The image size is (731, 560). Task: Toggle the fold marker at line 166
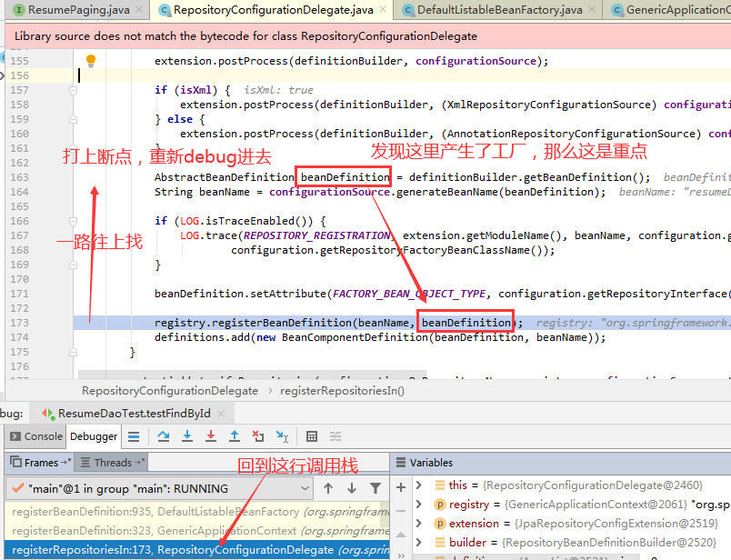point(74,221)
